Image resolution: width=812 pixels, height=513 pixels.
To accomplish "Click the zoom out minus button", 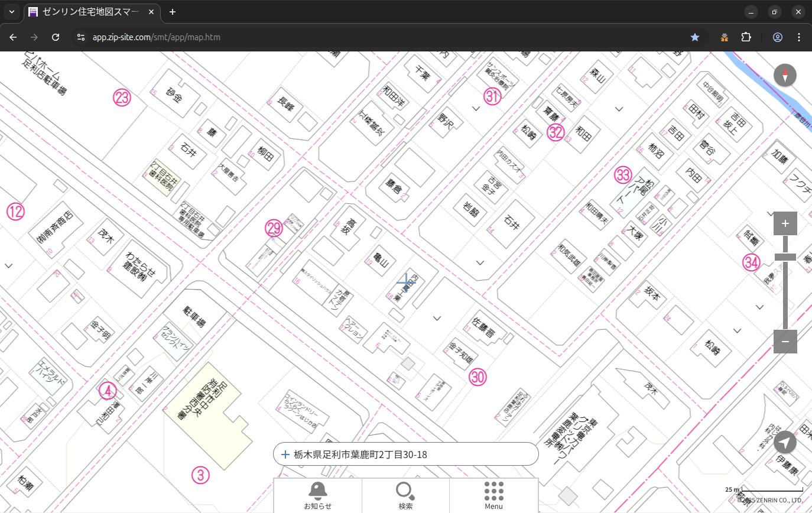I will pos(785,342).
